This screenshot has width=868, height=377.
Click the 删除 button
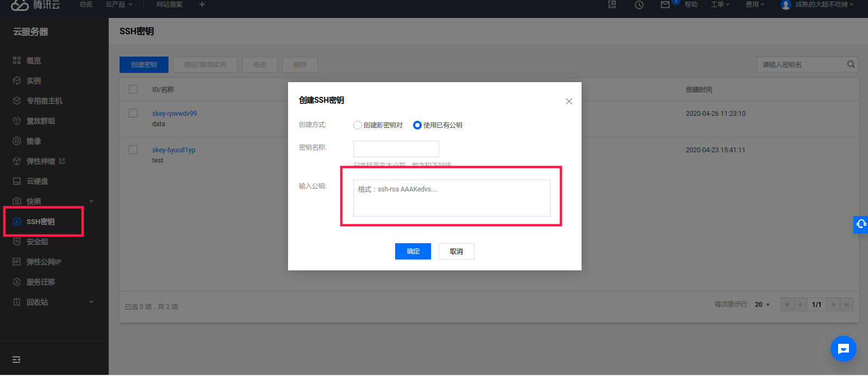[300, 65]
